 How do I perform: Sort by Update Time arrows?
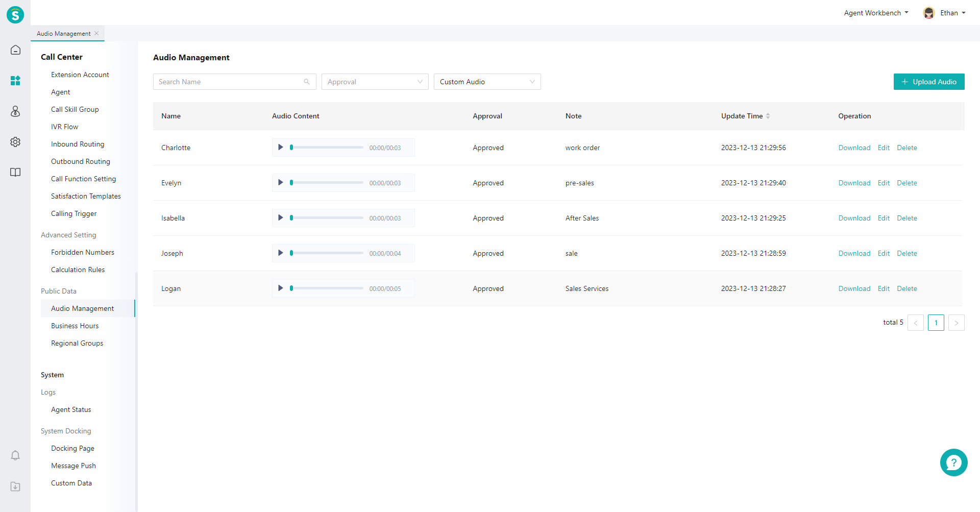(768, 116)
